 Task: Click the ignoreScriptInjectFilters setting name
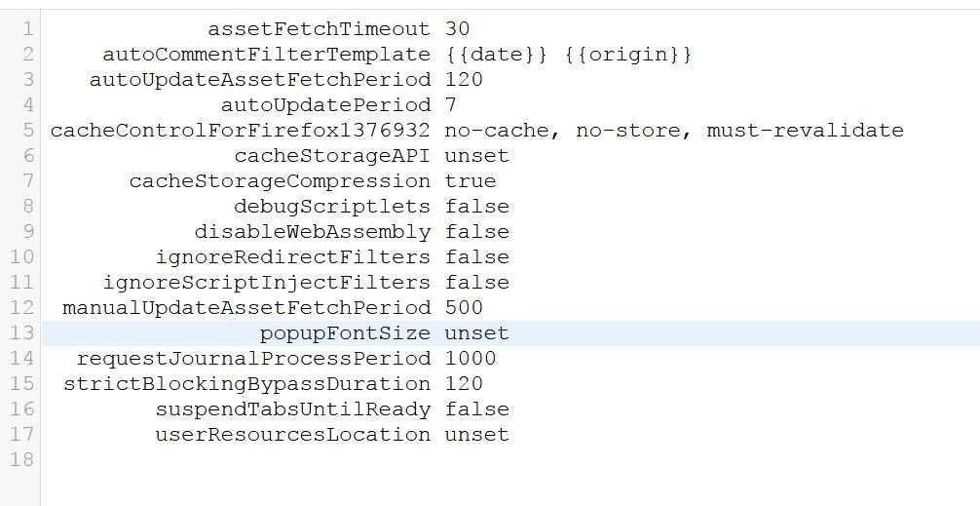[266, 283]
